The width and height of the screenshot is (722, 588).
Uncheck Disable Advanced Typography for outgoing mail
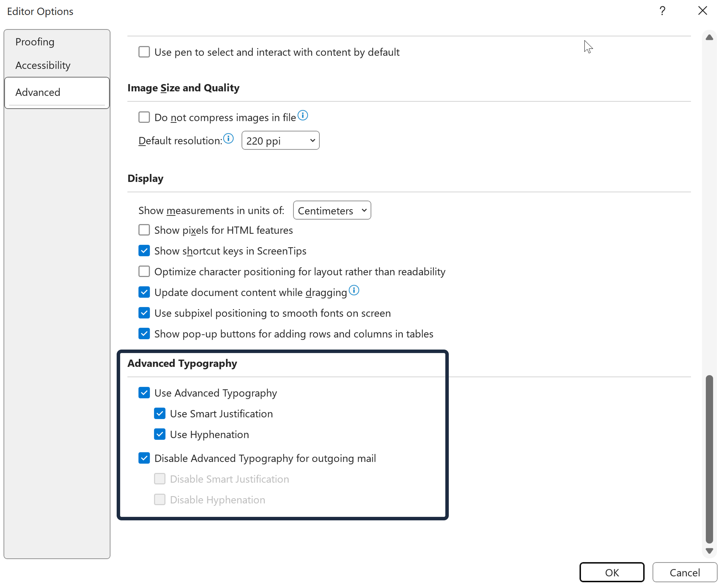point(144,458)
